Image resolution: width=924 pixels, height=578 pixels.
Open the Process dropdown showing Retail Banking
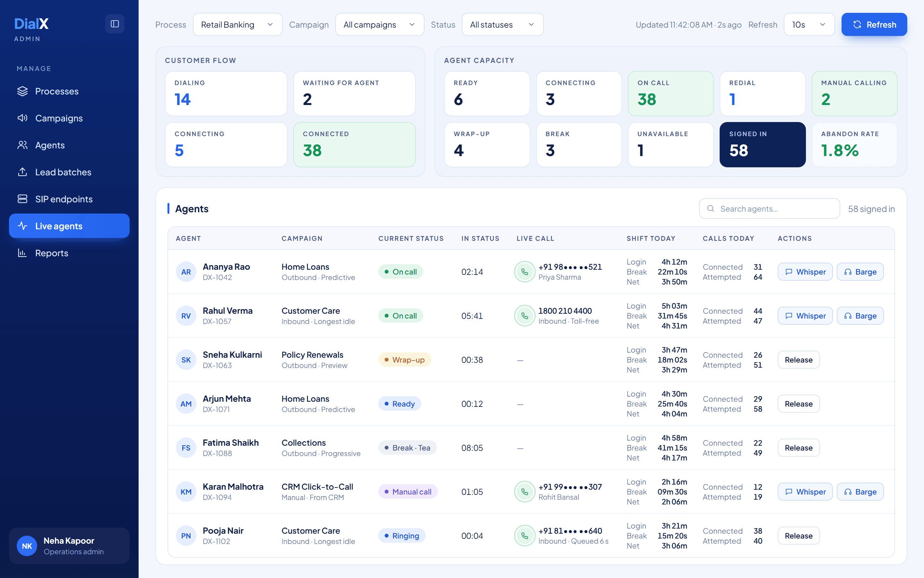click(237, 24)
